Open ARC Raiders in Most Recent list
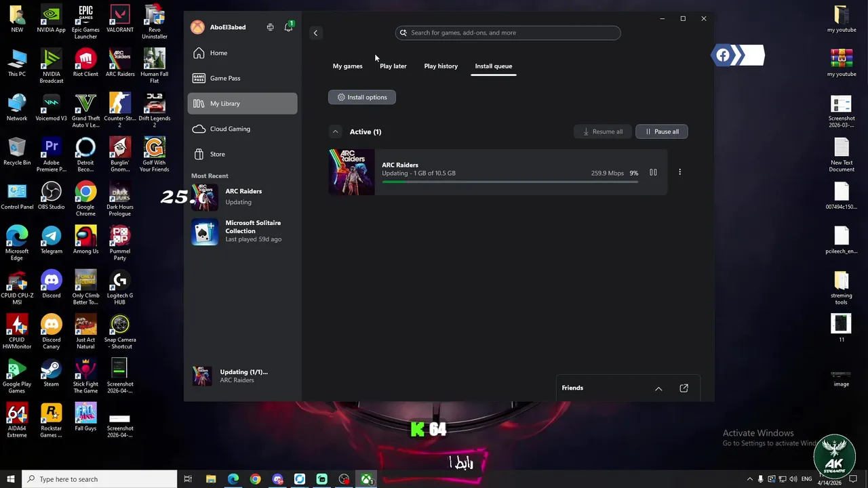Viewport: 868px width, 488px height. (242, 197)
